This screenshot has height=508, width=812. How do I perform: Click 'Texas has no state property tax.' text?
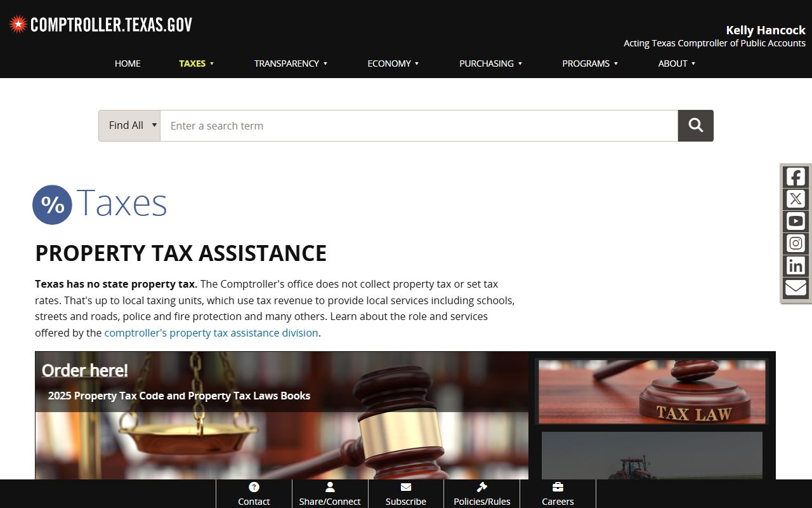tap(116, 284)
